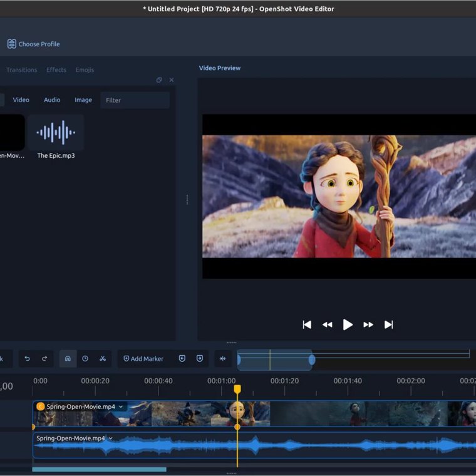Switch to the Effects tab
The image size is (476, 476).
(56, 70)
